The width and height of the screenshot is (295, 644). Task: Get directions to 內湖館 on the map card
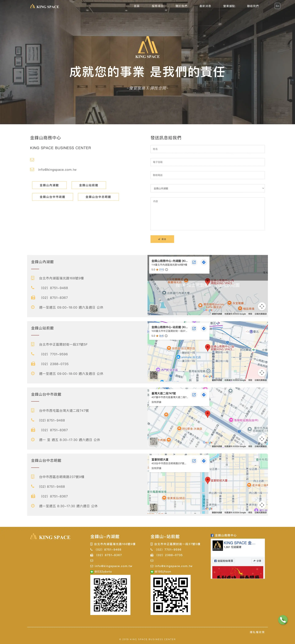(203, 262)
